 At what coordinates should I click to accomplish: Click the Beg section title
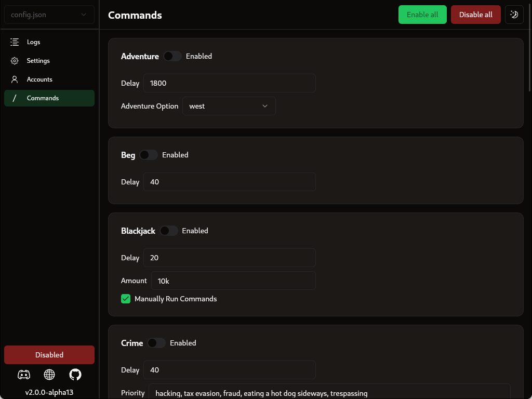tap(128, 155)
